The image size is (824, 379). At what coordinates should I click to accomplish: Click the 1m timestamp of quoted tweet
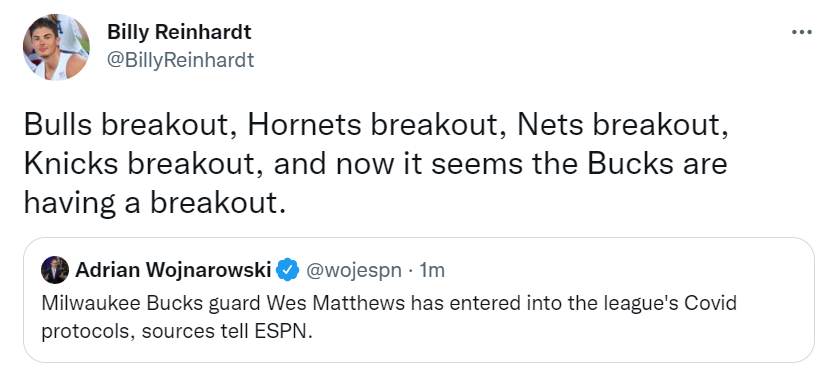(x=432, y=271)
